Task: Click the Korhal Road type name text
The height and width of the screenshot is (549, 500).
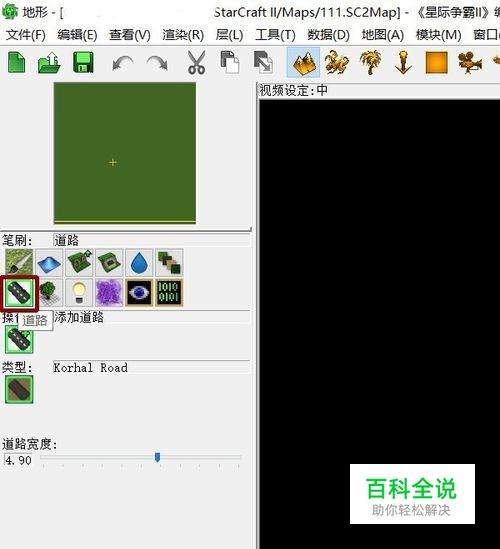Action: [91, 368]
